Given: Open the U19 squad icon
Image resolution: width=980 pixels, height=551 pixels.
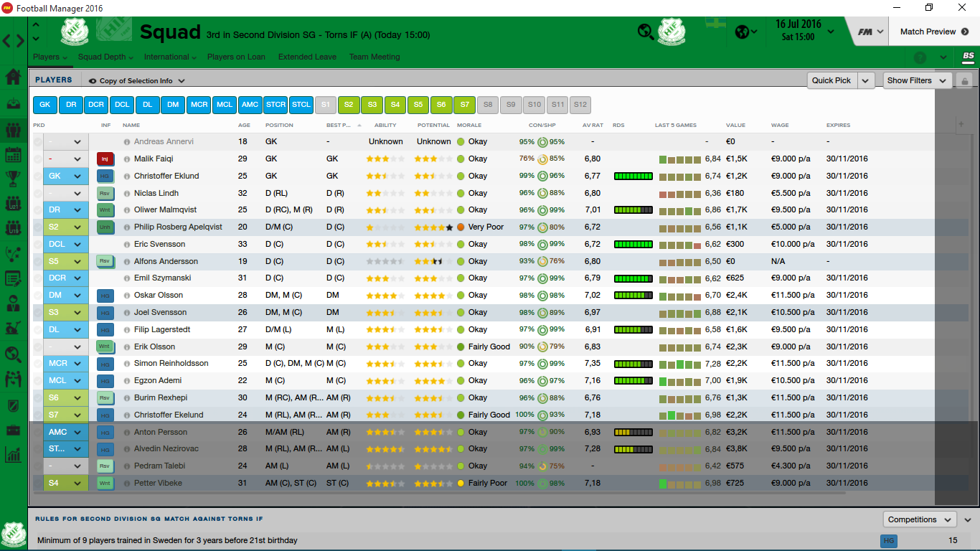Looking at the screenshot, I should point(13,230).
